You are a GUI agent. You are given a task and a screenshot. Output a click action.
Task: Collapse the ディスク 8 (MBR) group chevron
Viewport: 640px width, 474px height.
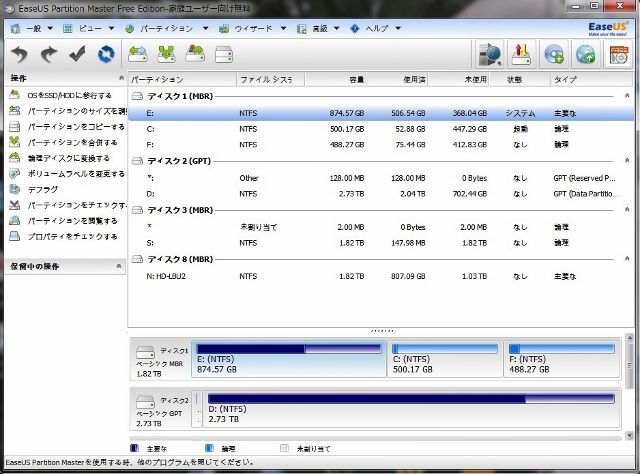(x=627, y=259)
